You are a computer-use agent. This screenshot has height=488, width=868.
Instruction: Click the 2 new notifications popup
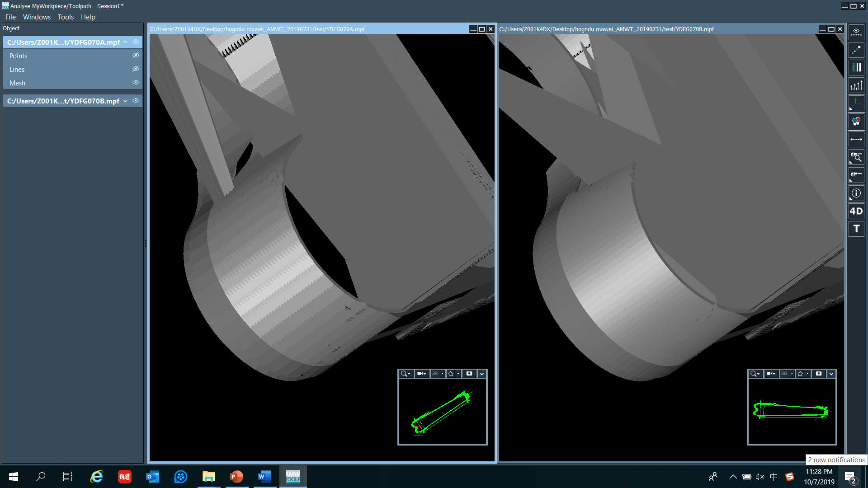tap(836, 460)
